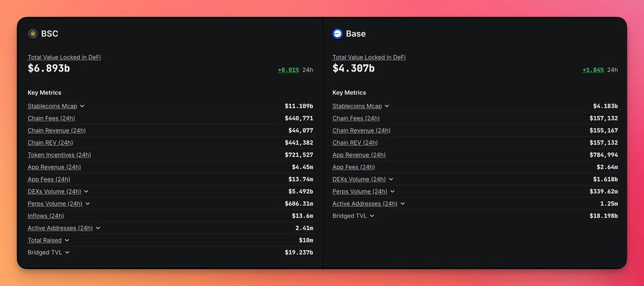Click the +0.01% 24h change in BSC
Image resolution: width=644 pixels, height=286 pixels.
(289, 70)
